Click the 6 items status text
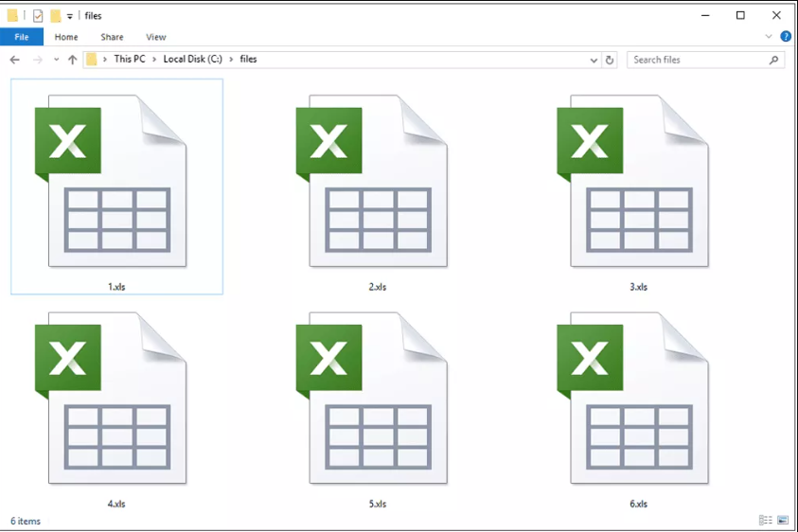 (x=26, y=522)
